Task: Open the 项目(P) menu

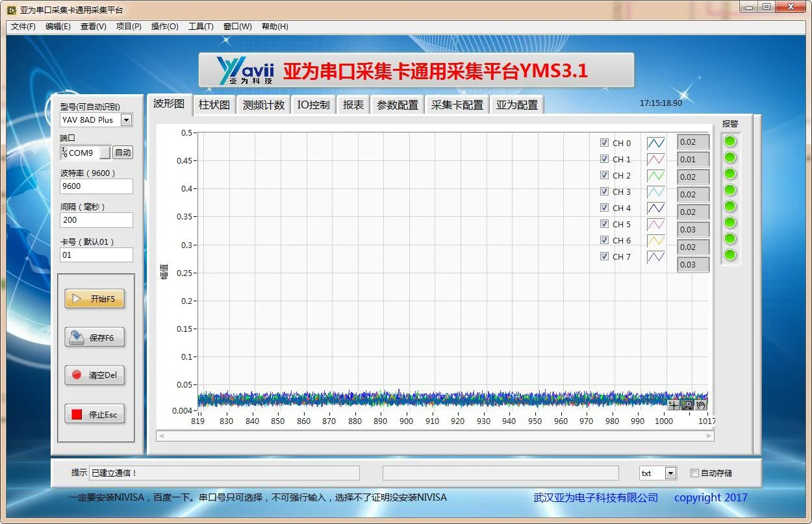Action: pyautogui.click(x=129, y=27)
